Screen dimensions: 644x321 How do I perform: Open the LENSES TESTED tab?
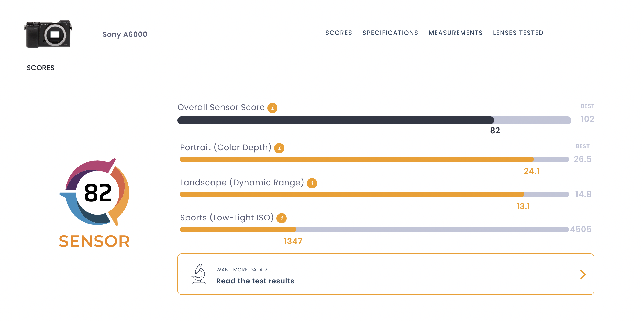pyautogui.click(x=518, y=33)
